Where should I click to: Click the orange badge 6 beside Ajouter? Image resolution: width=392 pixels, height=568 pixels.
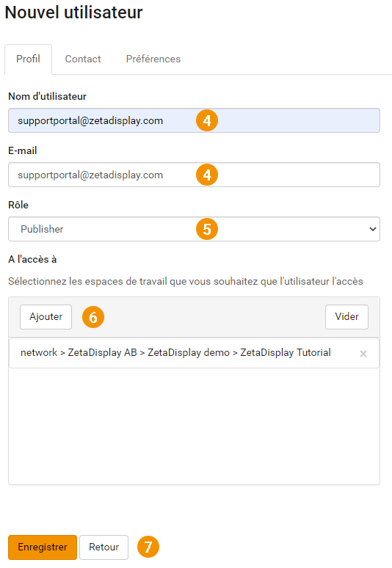point(93,317)
